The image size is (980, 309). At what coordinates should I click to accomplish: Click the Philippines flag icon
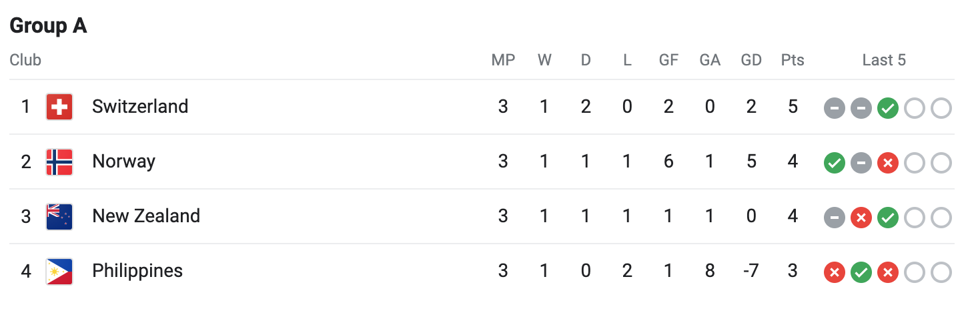[59, 271]
